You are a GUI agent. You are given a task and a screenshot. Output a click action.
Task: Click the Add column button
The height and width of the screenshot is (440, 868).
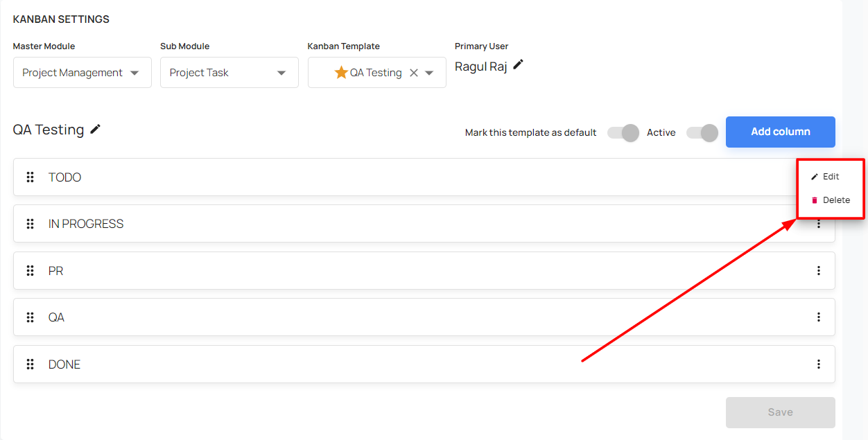coord(781,132)
